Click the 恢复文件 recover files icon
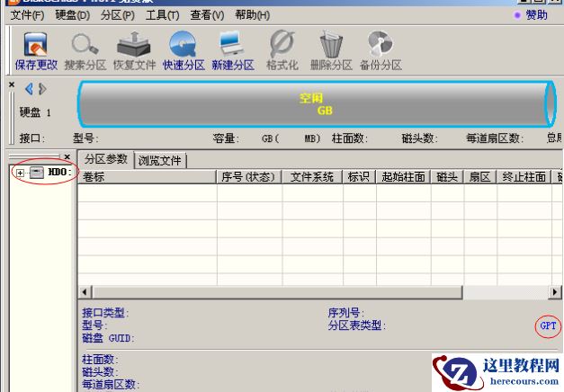Viewport: 564px width, 392px height. click(134, 44)
